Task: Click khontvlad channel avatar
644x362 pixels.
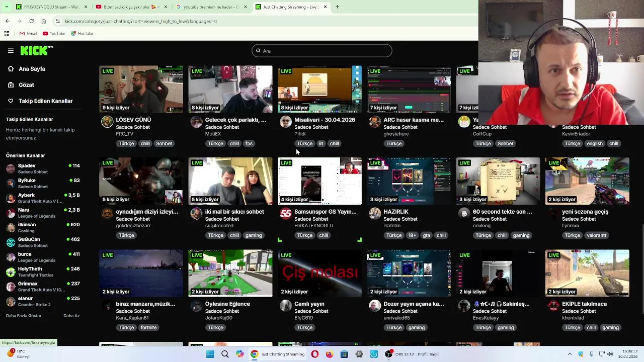Action: (x=553, y=306)
